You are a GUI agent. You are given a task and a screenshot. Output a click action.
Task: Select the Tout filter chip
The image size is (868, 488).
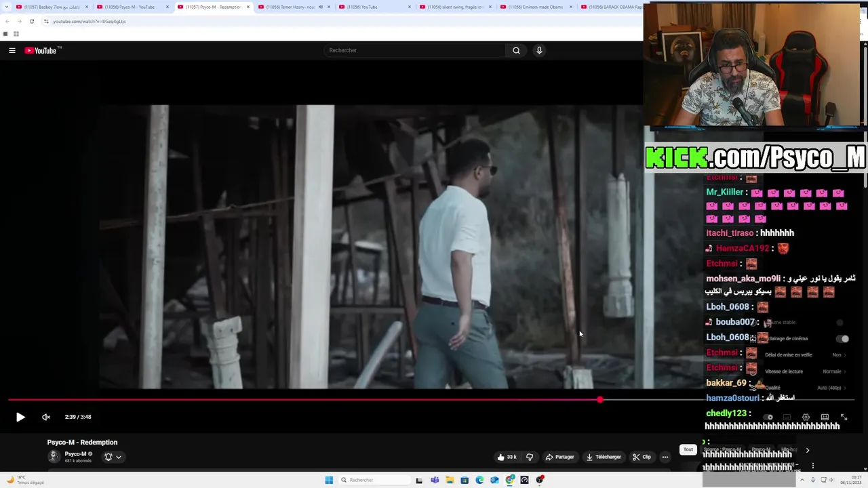point(688,449)
